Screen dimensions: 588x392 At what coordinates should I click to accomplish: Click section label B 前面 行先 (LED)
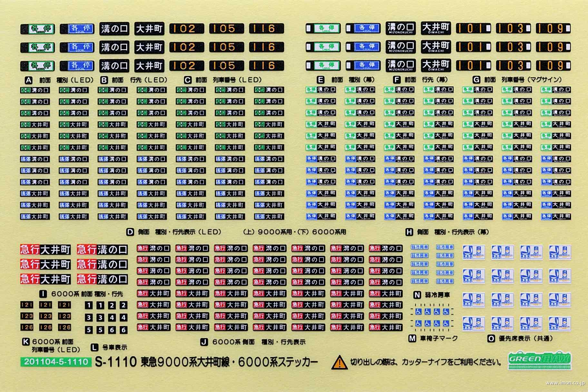(x=133, y=80)
